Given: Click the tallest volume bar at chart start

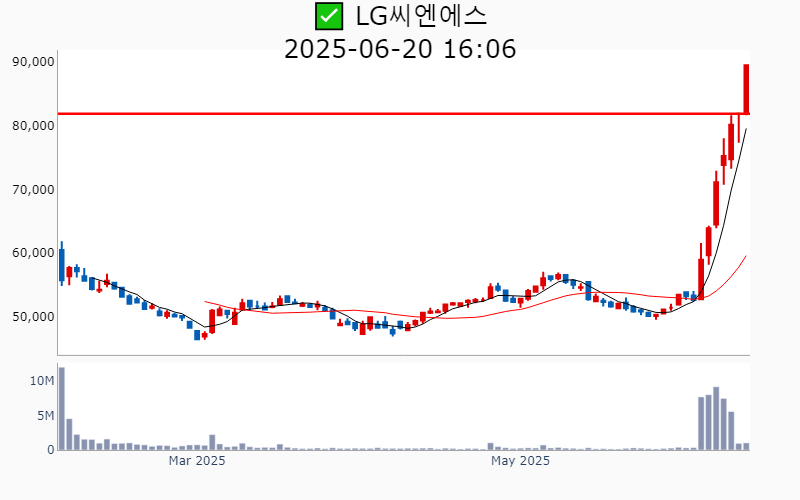Looking at the screenshot, I should pos(62,409).
